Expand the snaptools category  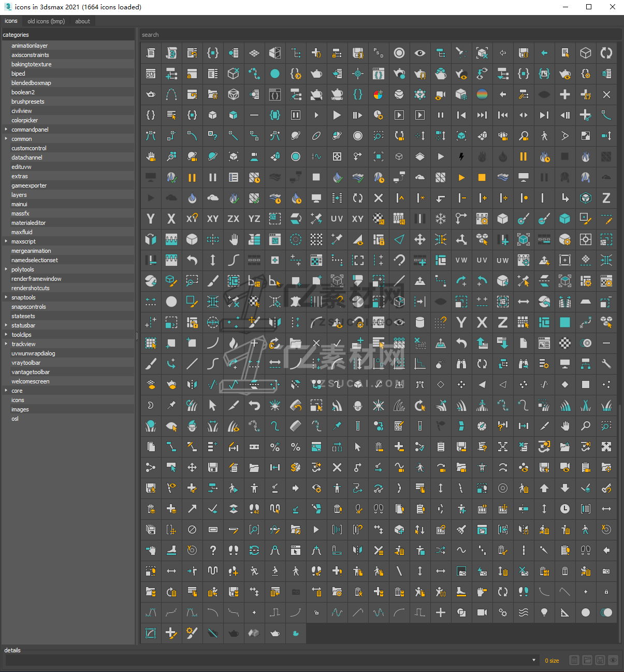point(6,297)
